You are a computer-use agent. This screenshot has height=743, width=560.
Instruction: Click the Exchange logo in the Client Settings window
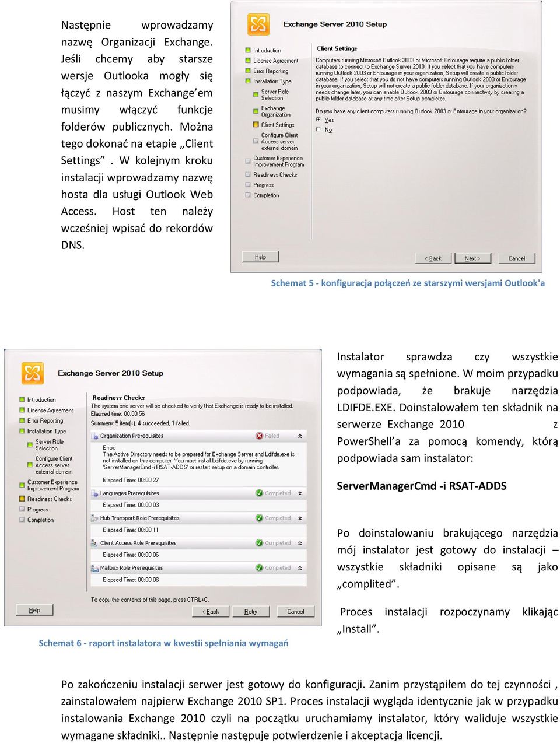pyautogui.click(x=258, y=24)
